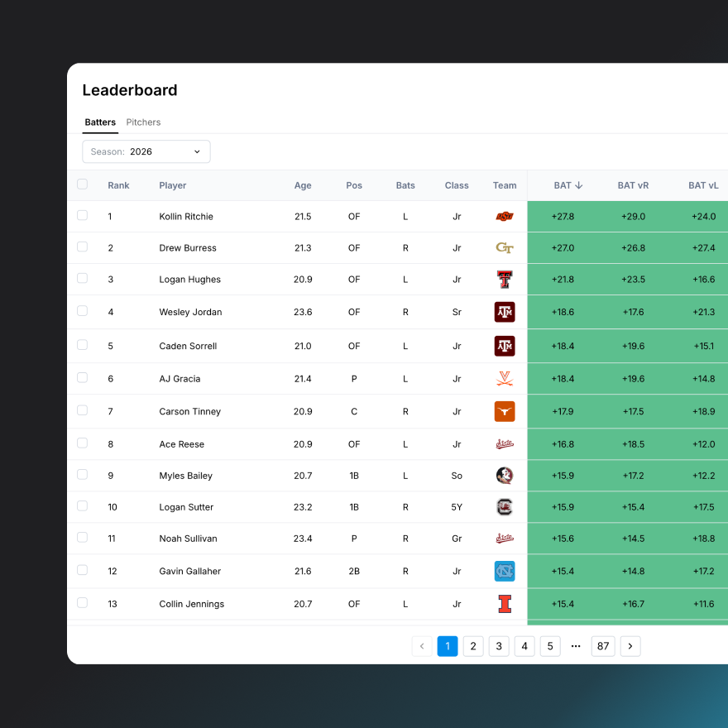Image resolution: width=728 pixels, height=728 pixels.
Task: Click the player name Drew Burress
Action: click(187, 247)
